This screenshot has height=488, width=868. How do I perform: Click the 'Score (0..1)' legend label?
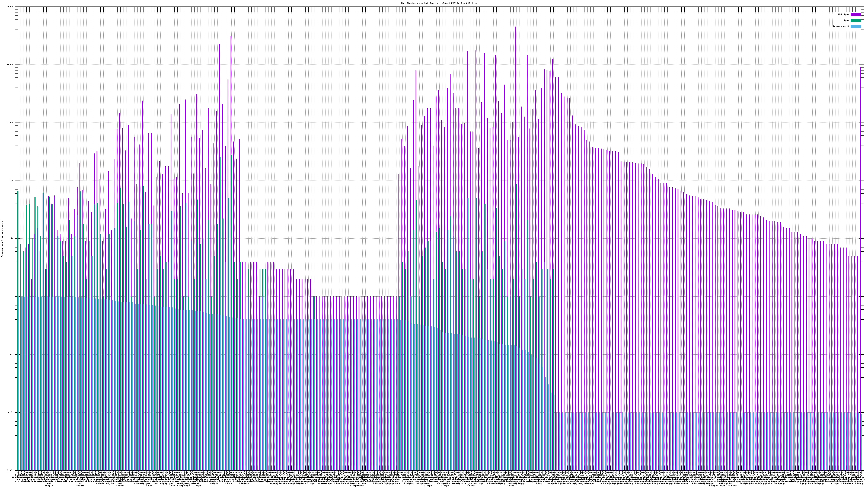coord(841,26)
